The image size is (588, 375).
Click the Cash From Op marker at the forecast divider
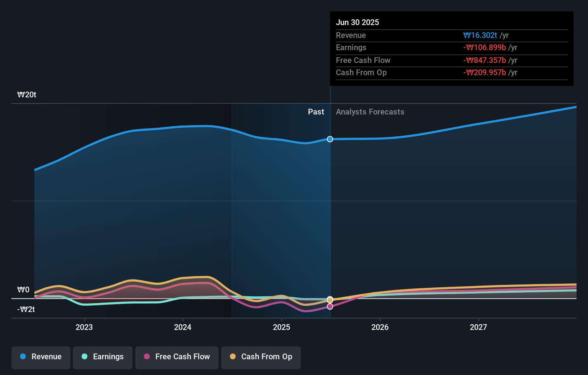tap(330, 299)
